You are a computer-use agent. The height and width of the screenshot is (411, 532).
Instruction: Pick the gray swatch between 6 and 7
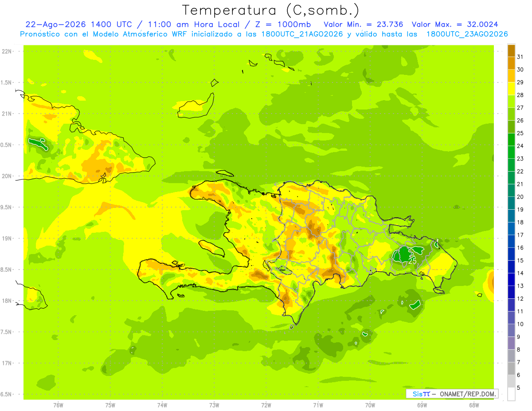click(511, 368)
